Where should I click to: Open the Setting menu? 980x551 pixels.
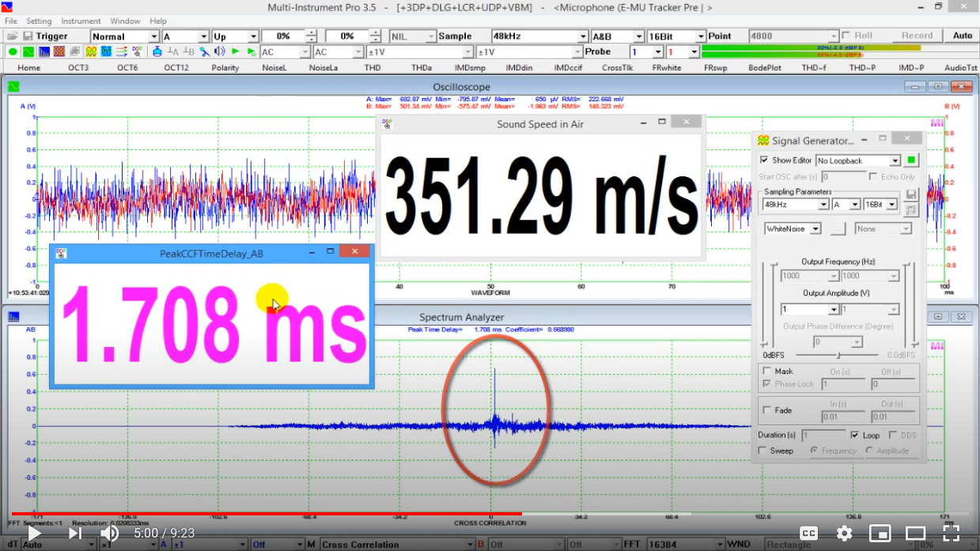39,21
